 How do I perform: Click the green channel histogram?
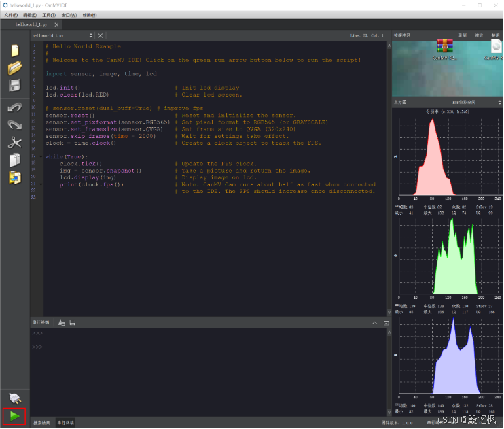tap(450, 256)
